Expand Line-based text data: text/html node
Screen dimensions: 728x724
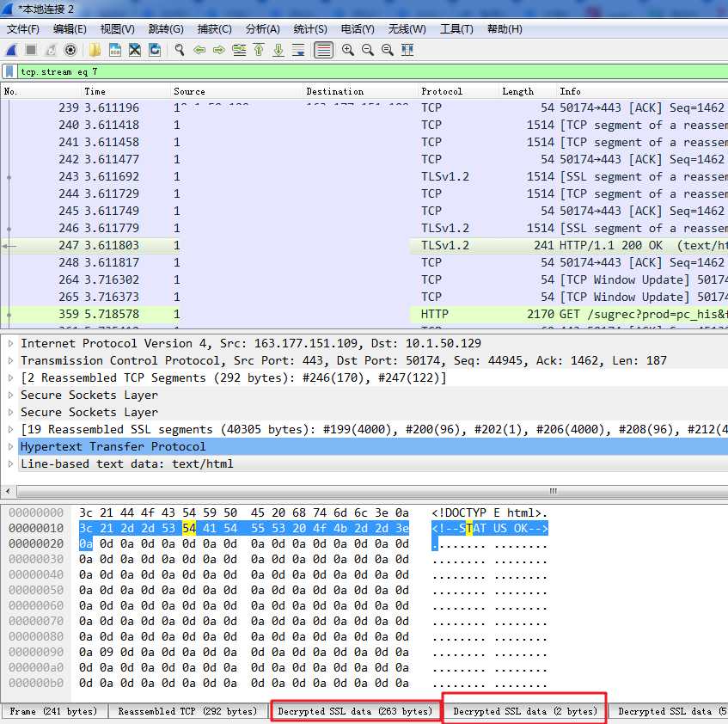[x=10, y=464]
